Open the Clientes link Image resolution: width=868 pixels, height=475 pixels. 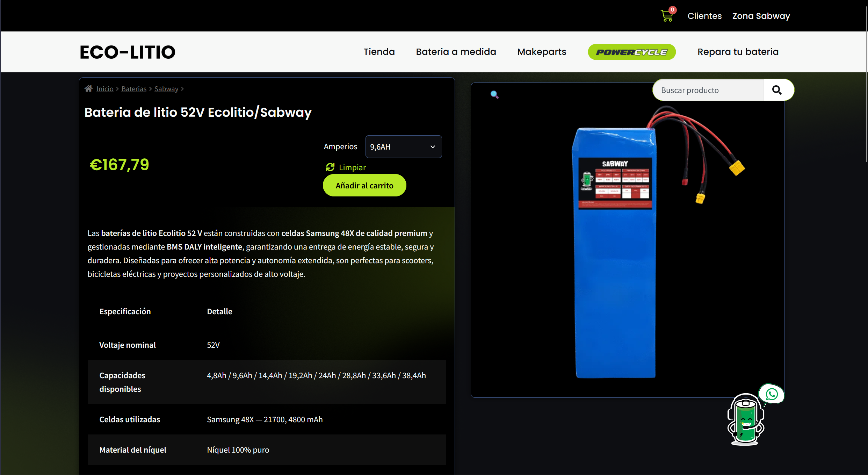tap(704, 16)
